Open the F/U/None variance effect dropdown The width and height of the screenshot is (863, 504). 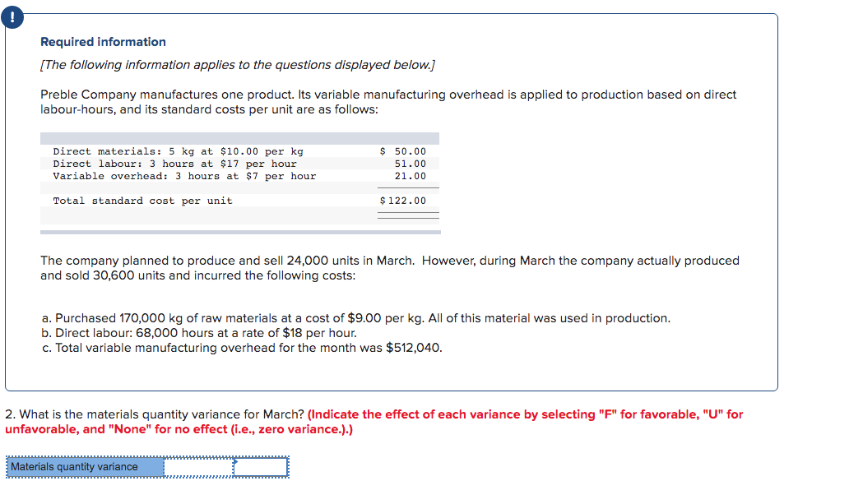tap(259, 466)
